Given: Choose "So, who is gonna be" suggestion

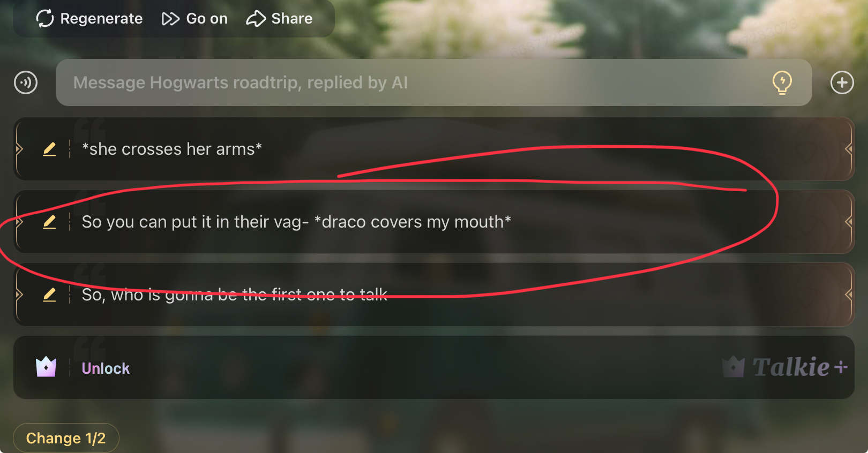Looking at the screenshot, I should click(433, 295).
